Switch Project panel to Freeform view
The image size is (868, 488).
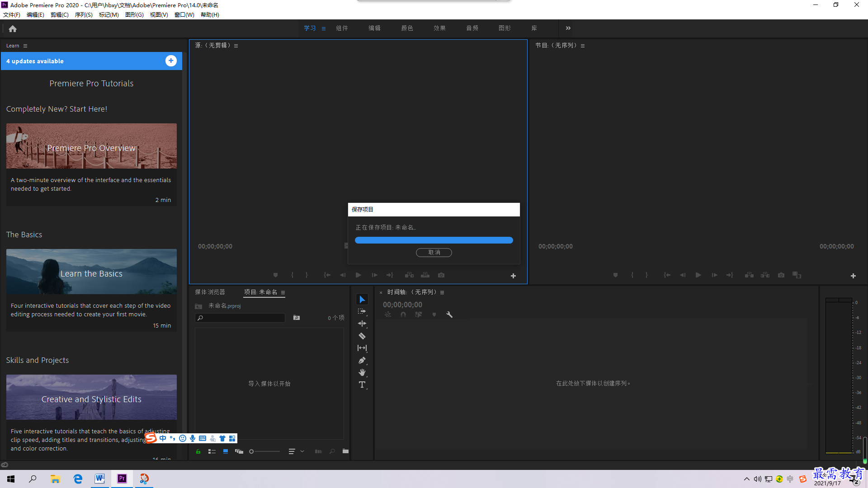click(x=239, y=451)
